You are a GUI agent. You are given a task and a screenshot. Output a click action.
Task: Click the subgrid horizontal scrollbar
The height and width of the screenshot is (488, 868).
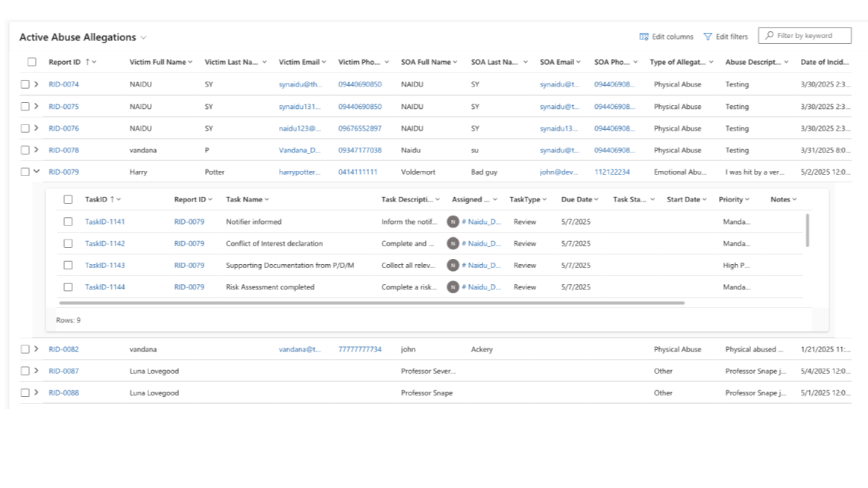pos(372,303)
